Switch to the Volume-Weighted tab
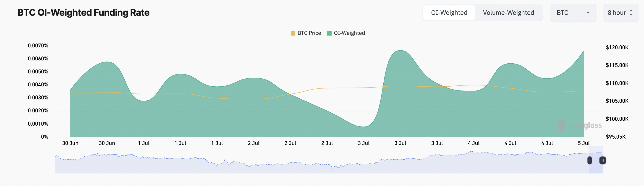Image resolution: width=644 pixels, height=186 pixels. tap(508, 13)
